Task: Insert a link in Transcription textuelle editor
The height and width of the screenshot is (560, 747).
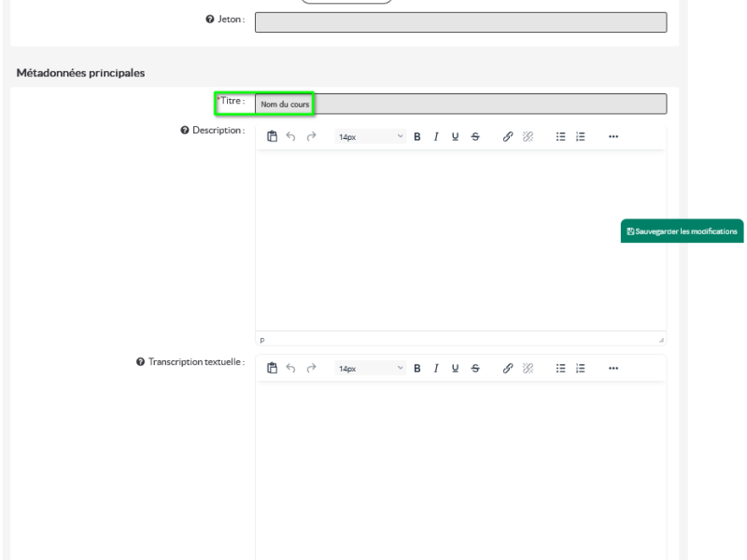Action: (508, 368)
